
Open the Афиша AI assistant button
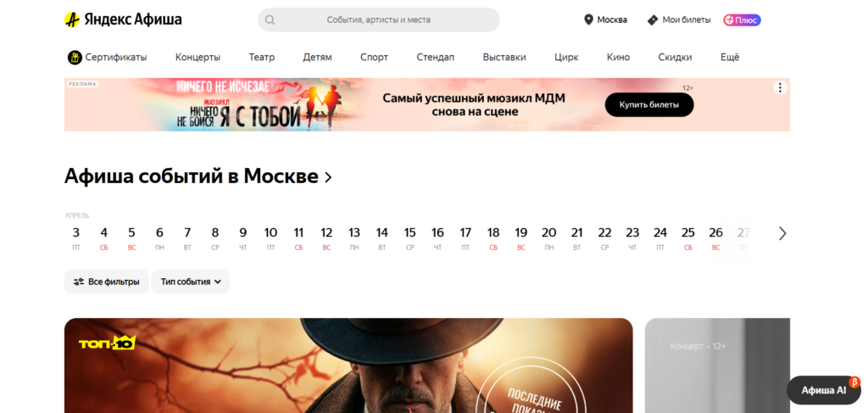point(824,390)
